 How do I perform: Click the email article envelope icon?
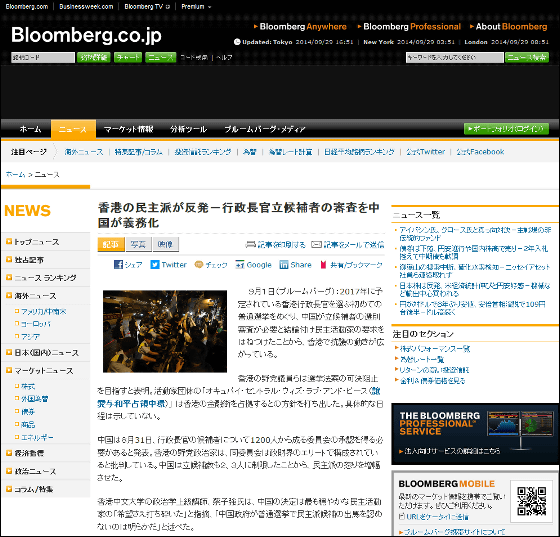(316, 245)
